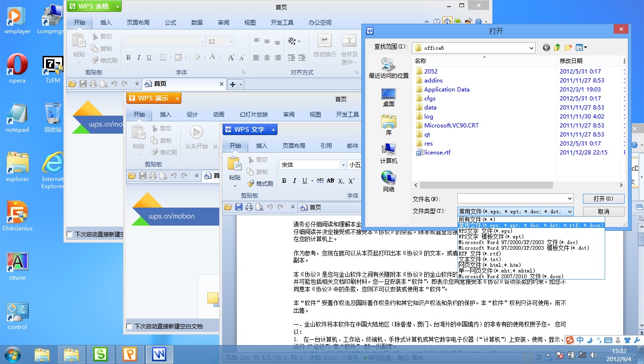Image resolution: width=644 pixels, height=364 pixels.
Task: Choose 网页文件(*.html;*.htm) file type
Action: (x=531, y=265)
